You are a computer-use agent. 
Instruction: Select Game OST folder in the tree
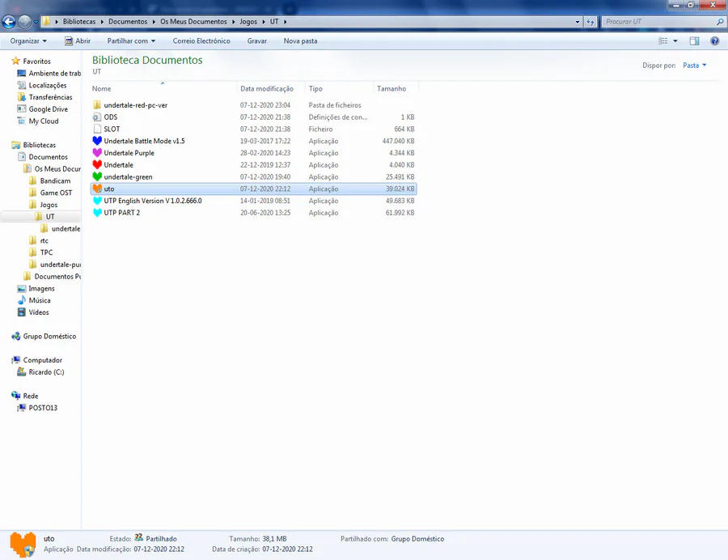click(x=51, y=193)
